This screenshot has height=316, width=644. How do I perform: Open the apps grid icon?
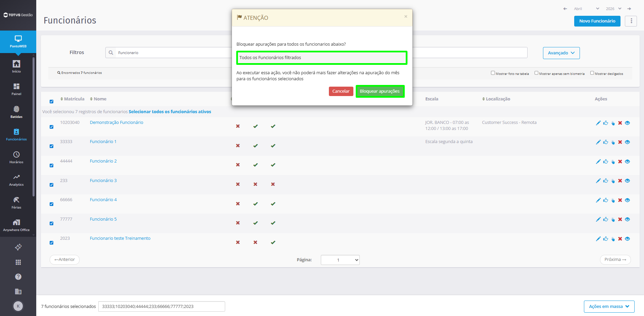[18, 262]
